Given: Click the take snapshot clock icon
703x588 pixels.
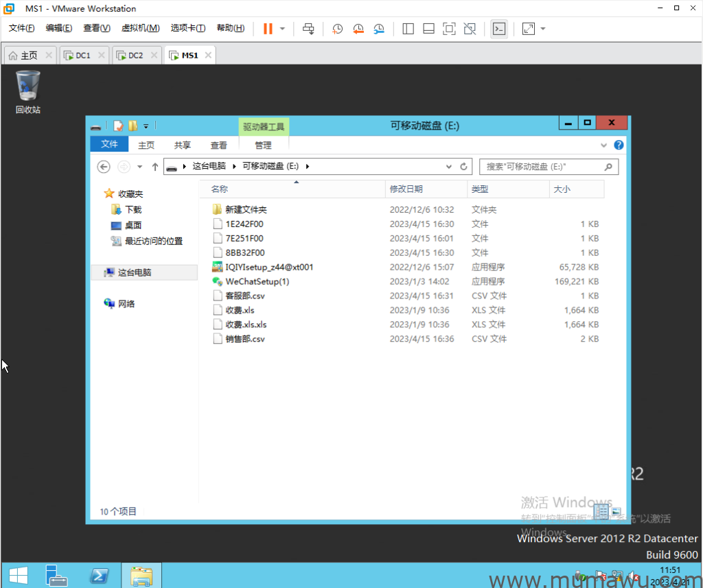Looking at the screenshot, I should 337,29.
